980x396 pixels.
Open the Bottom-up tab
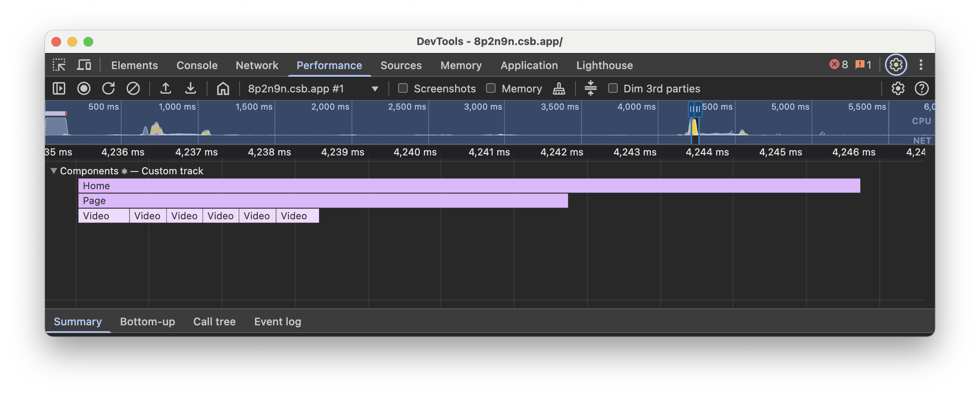pyautogui.click(x=147, y=321)
